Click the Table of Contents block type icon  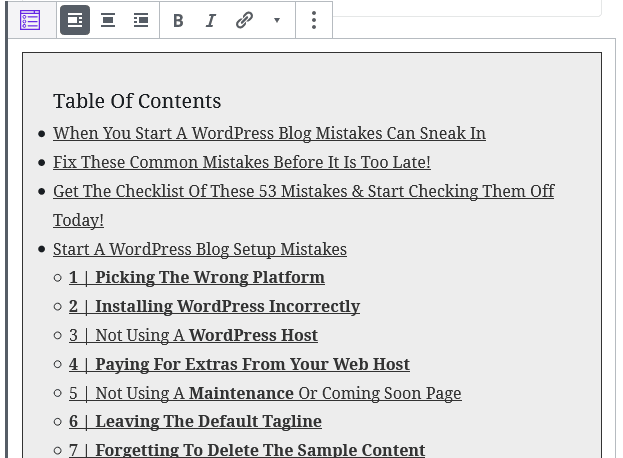point(30,20)
